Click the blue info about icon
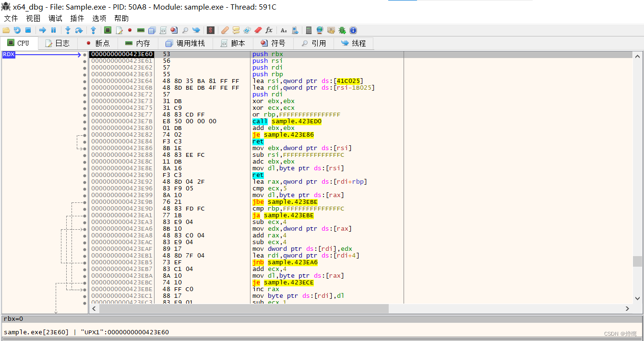 click(x=353, y=30)
